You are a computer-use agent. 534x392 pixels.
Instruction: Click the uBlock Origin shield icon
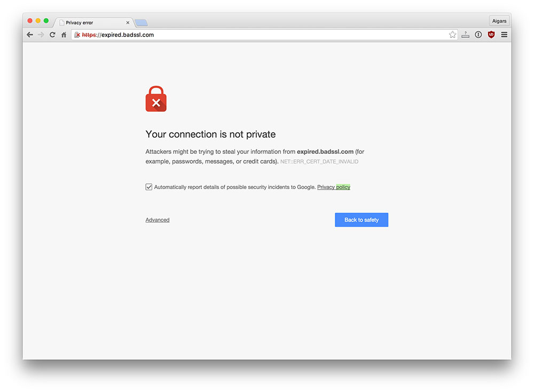click(491, 34)
